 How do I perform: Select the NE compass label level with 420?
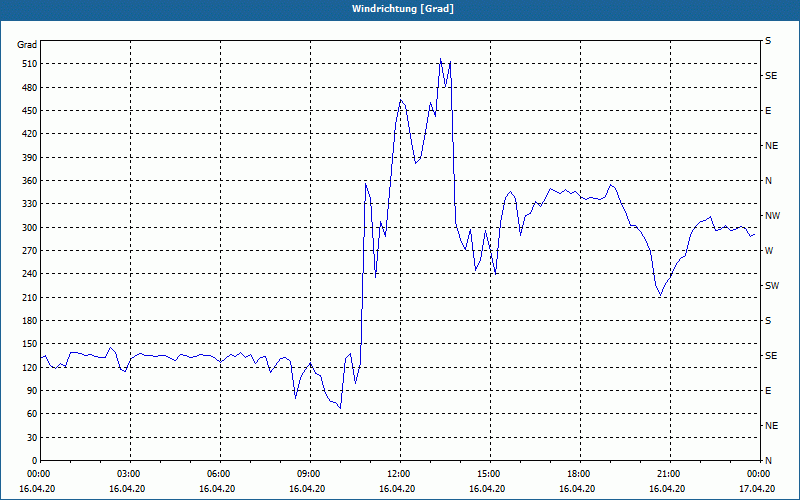(771, 146)
